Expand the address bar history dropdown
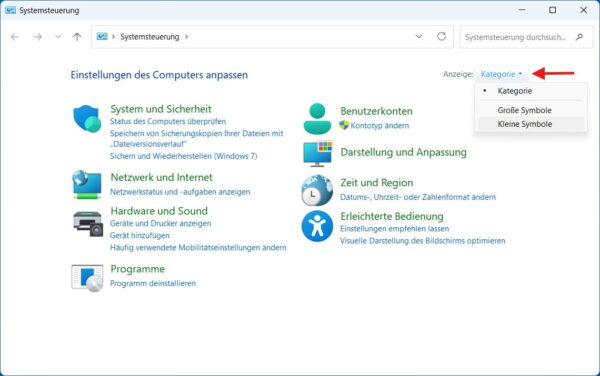600x376 pixels. pyautogui.click(x=419, y=36)
